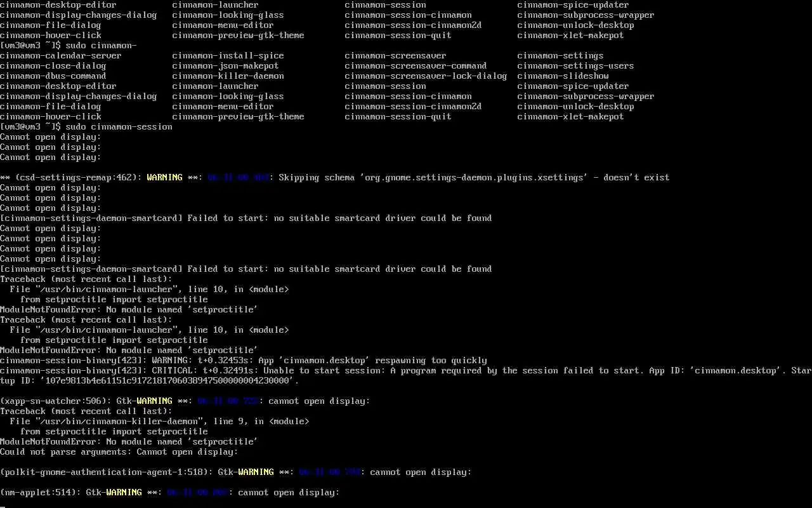Click the startup ID string beginning '107e9813'
The height and width of the screenshot is (508, 812).
click(x=167, y=381)
